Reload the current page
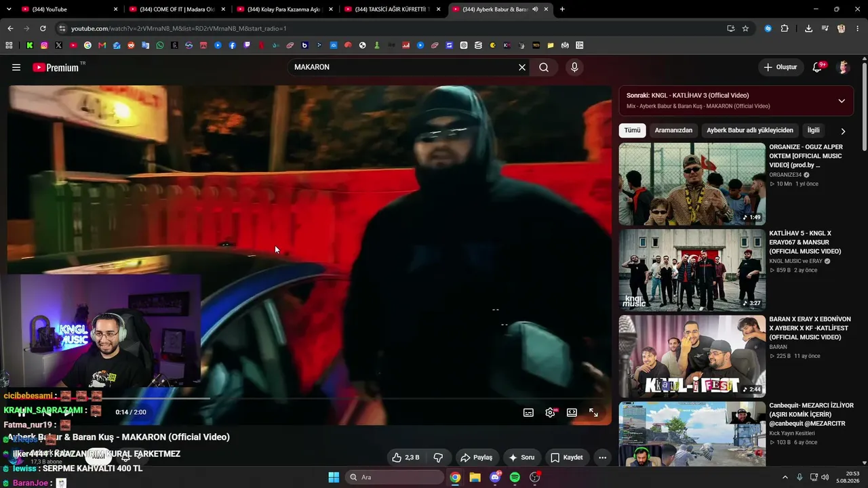Screen dimensions: 868x488 [x=43, y=28]
